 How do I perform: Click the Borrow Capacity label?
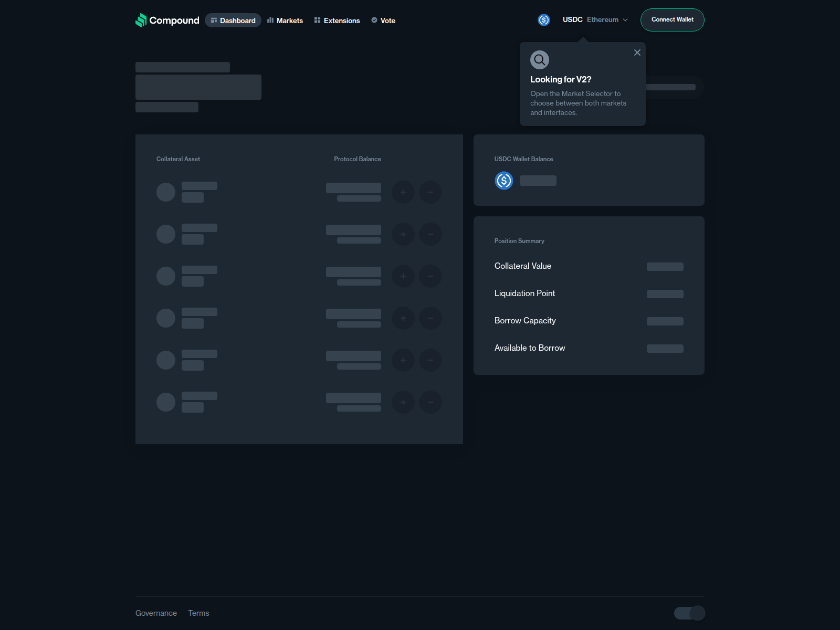[525, 321]
